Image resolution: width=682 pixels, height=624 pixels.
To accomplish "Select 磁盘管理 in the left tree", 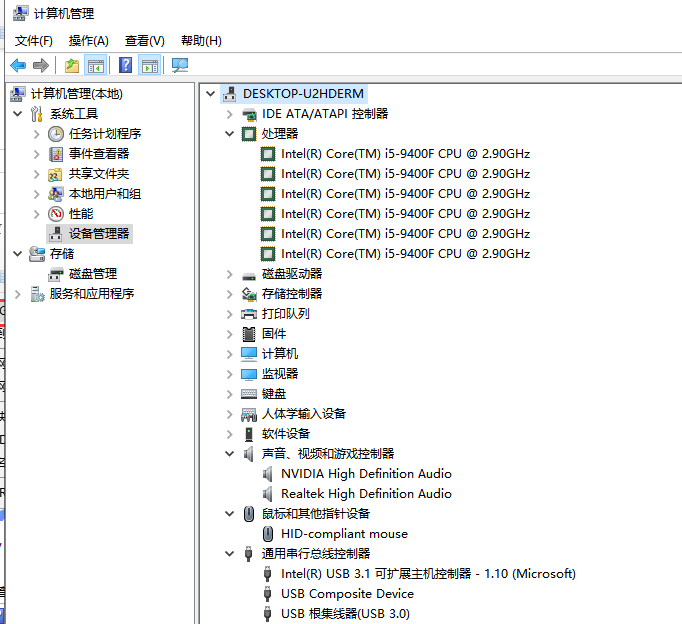I will [92, 274].
